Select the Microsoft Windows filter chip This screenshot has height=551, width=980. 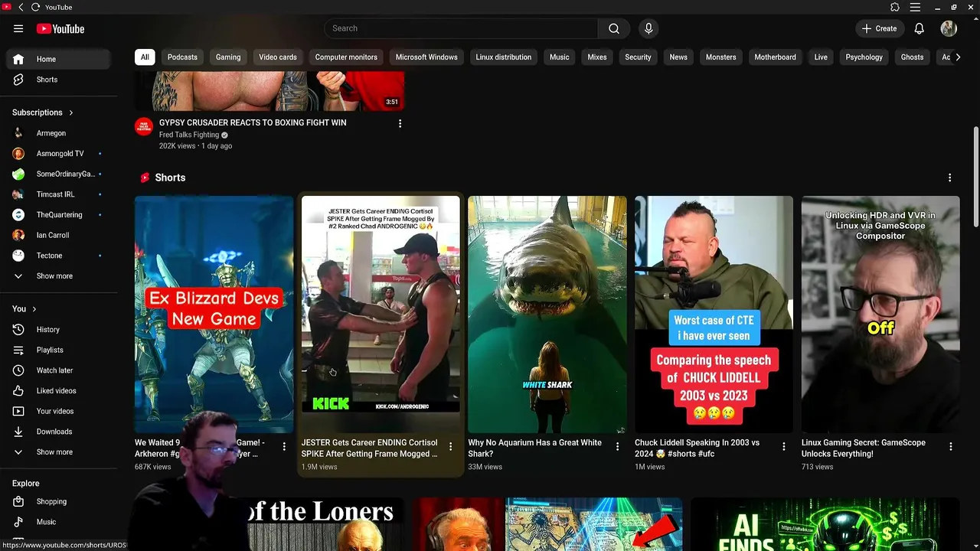426,57
